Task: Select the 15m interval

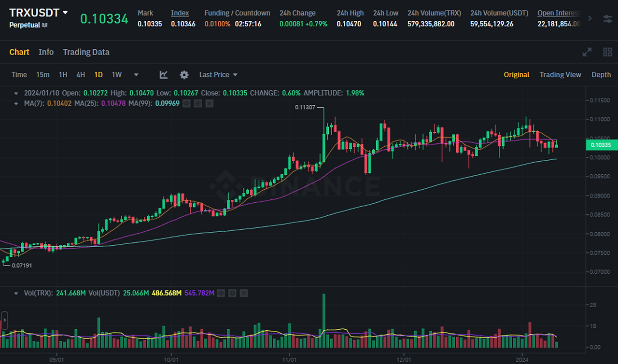Action: coord(42,75)
